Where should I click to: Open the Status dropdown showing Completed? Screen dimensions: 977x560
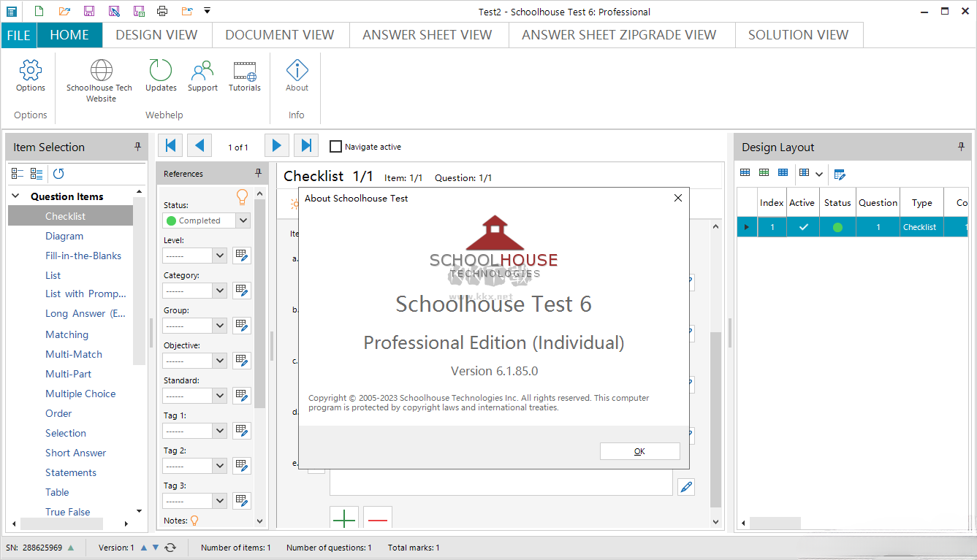[243, 220]
